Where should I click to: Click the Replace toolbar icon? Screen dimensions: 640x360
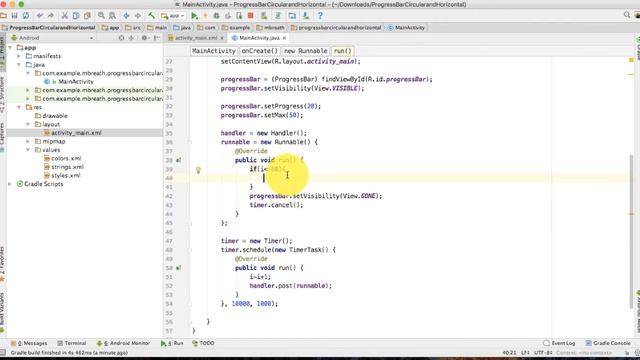point(112,16)
